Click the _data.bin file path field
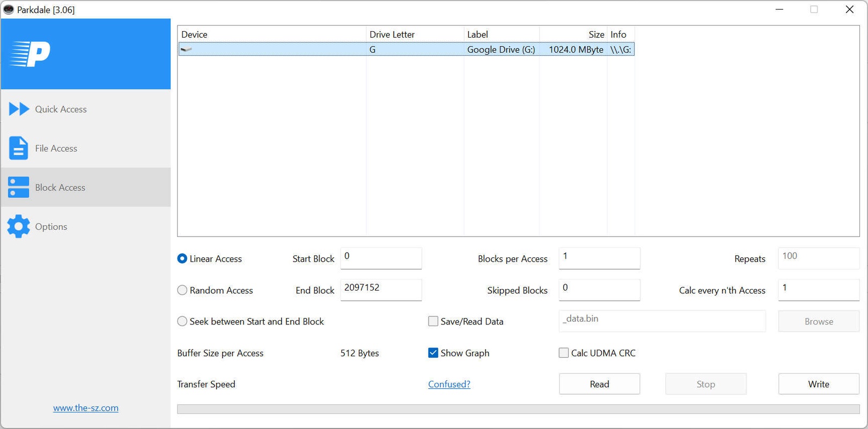 click(662, 321)
